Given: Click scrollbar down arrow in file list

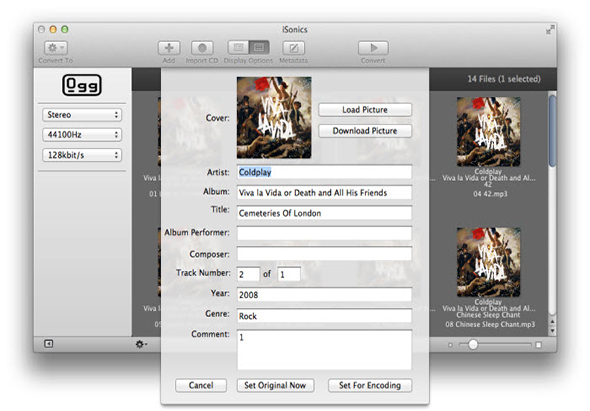Looking at the screenshot, I should click(x=552, y=331).
